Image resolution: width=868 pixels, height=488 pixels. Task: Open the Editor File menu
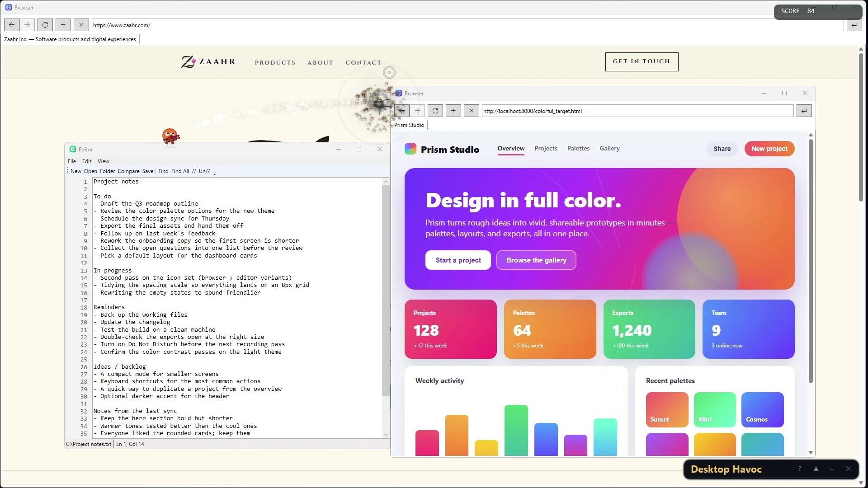[72, 161]
